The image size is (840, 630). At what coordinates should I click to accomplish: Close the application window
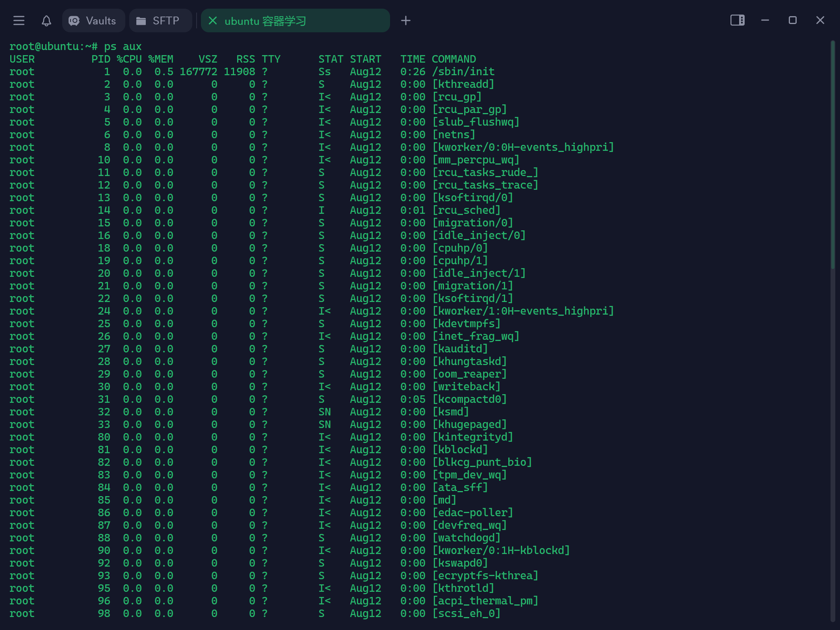(820, 20)
